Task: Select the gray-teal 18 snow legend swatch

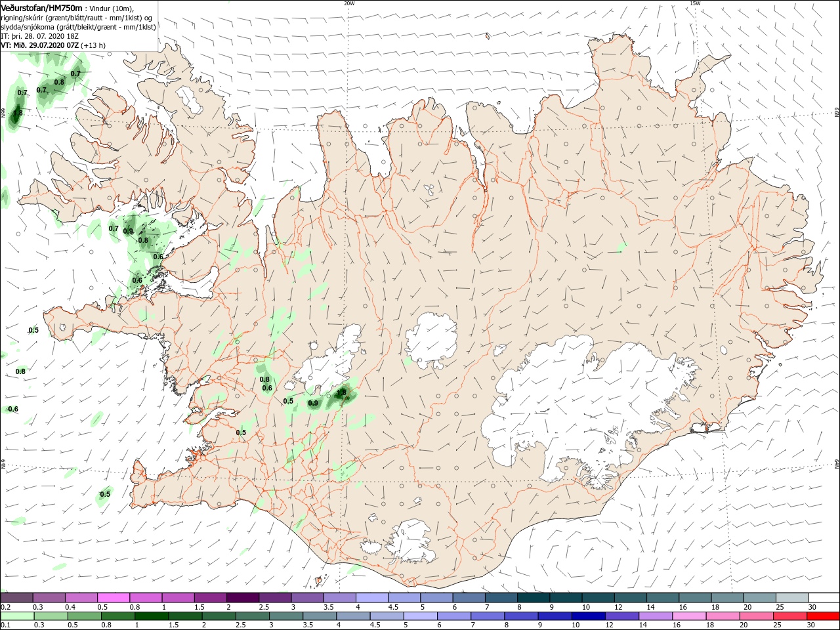Action: point(727,598)
